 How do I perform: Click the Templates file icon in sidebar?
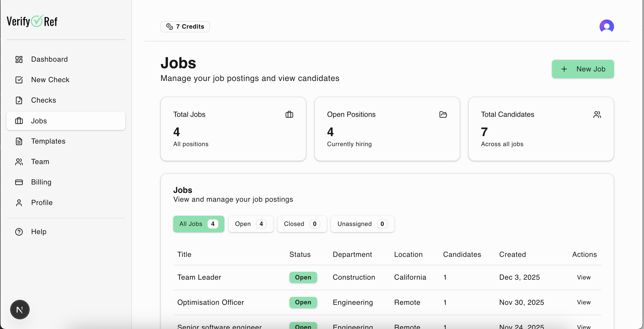19,141
